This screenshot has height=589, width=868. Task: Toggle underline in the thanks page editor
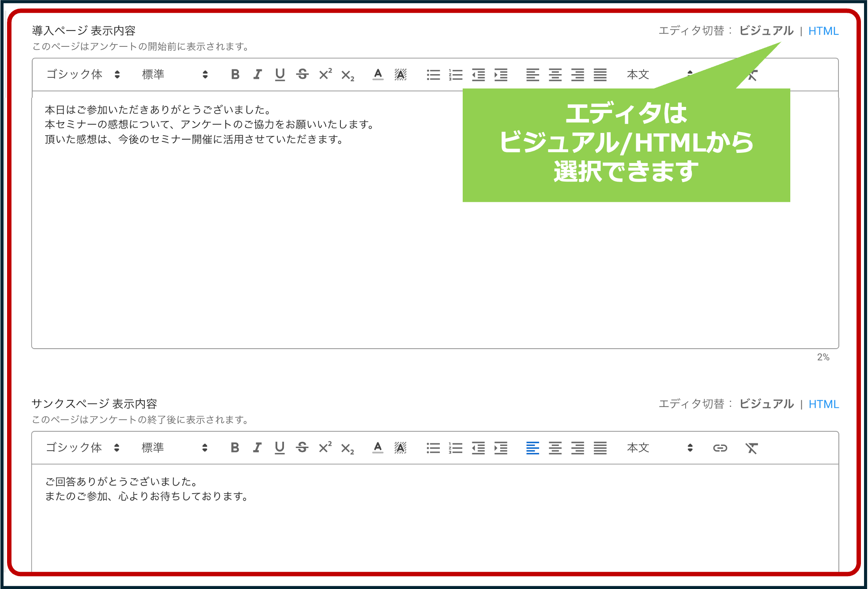pyautogui.click(x=279, y=448)
